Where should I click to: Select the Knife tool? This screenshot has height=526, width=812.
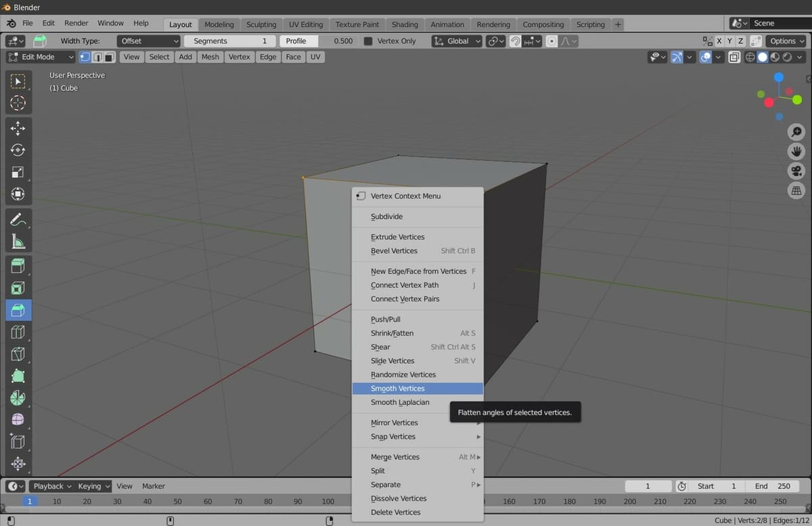coord(18,354)
